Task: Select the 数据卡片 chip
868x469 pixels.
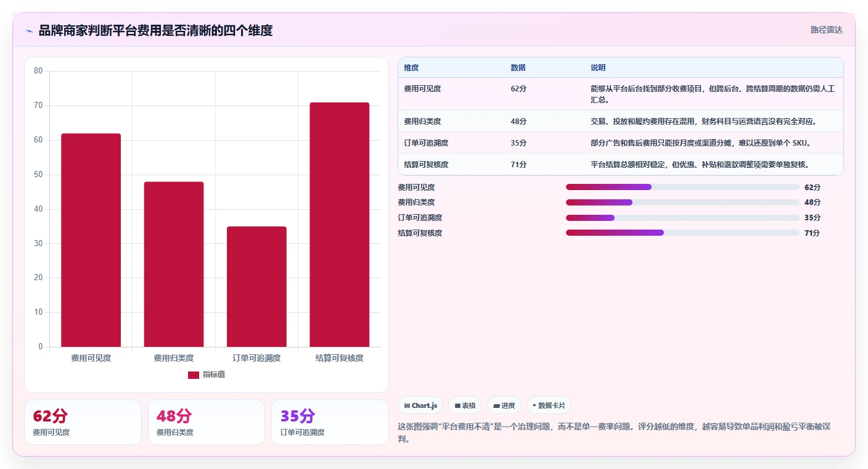Action: pyautogui.click(x=549, y=405)
